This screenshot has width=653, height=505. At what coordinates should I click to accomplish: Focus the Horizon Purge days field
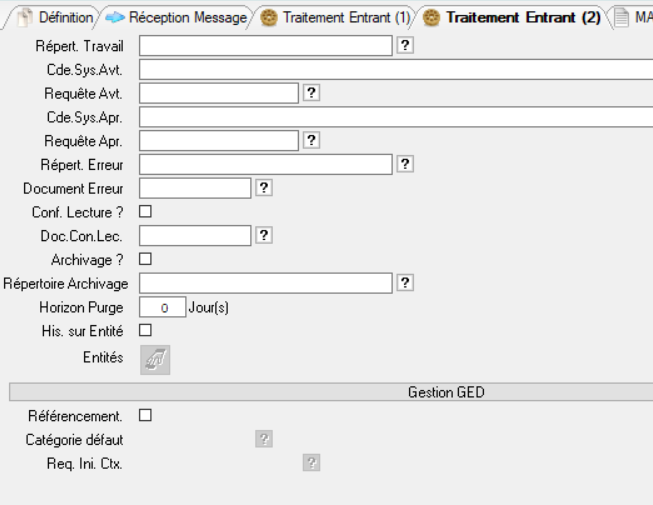pos(161,307)
